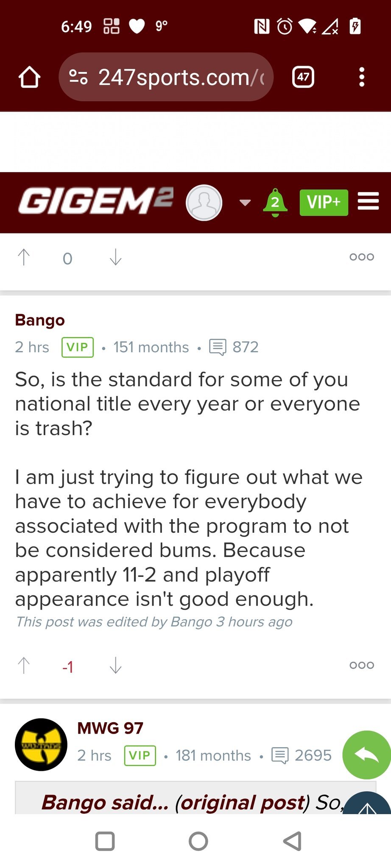Downvote the post with score 0
The height and width of the screenshot is (868, 391).
115,257
